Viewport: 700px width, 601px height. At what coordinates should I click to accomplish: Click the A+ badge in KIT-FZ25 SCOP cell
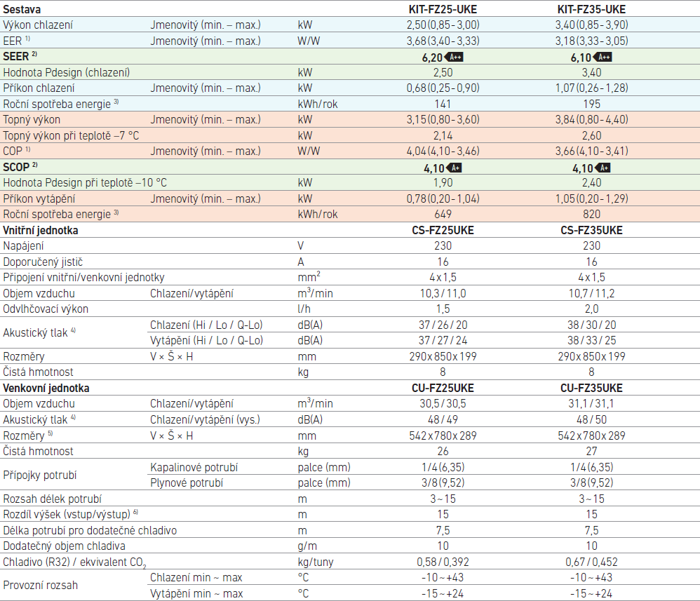click(454, 168)
